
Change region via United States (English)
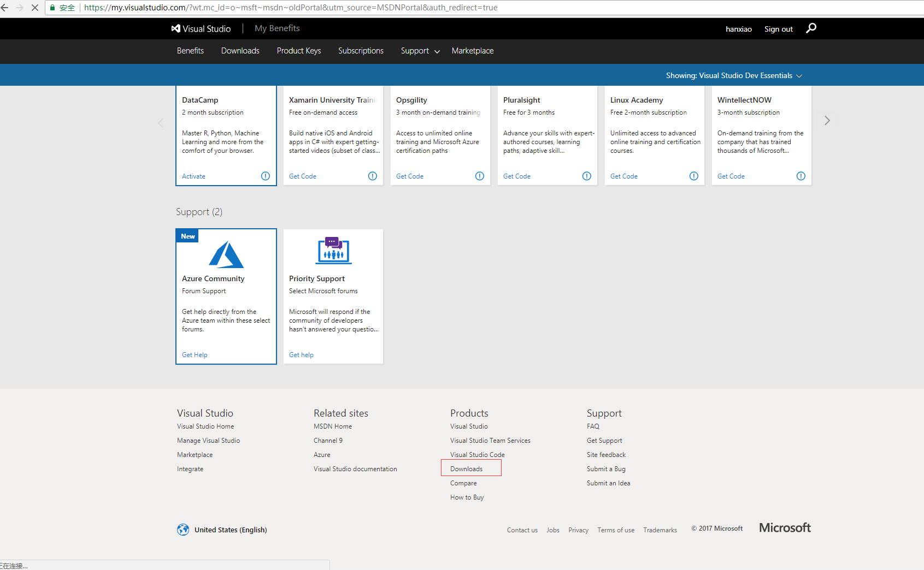(x=231, y=530)
